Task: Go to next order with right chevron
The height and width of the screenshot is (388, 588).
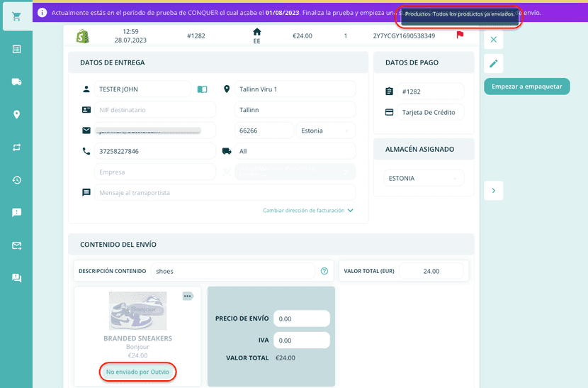Action: 494,190
